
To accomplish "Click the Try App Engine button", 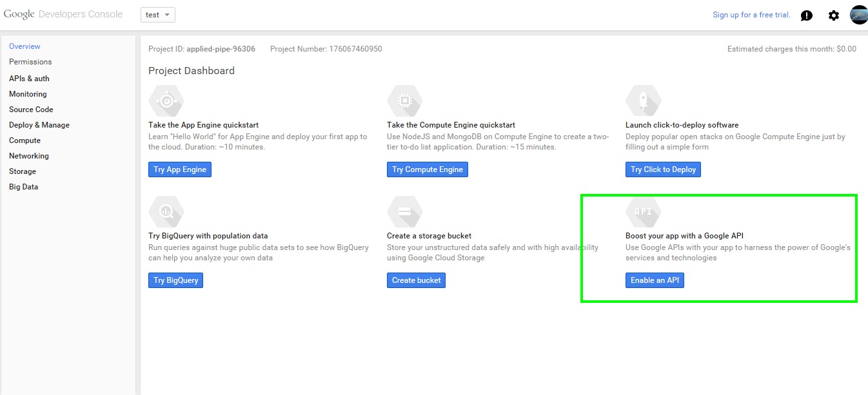I will 180,169.
